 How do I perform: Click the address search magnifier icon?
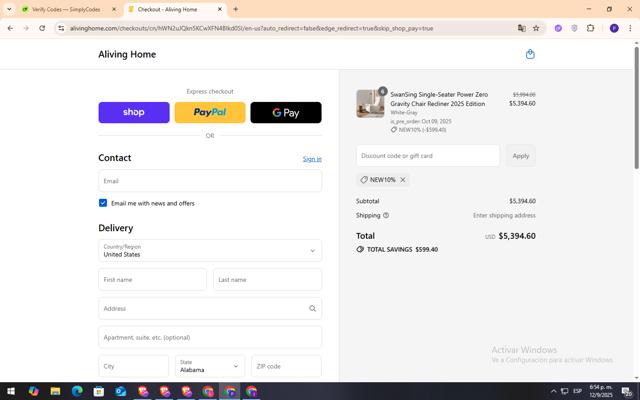point(312,309)
